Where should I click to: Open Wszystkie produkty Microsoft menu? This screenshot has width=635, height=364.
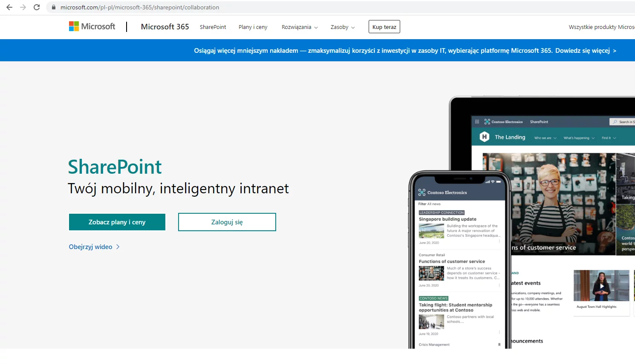[601, 27]
